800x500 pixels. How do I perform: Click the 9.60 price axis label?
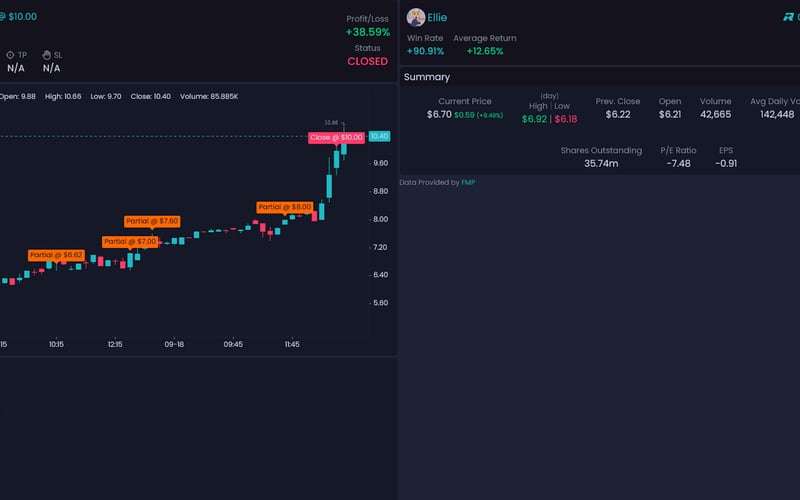381,163
